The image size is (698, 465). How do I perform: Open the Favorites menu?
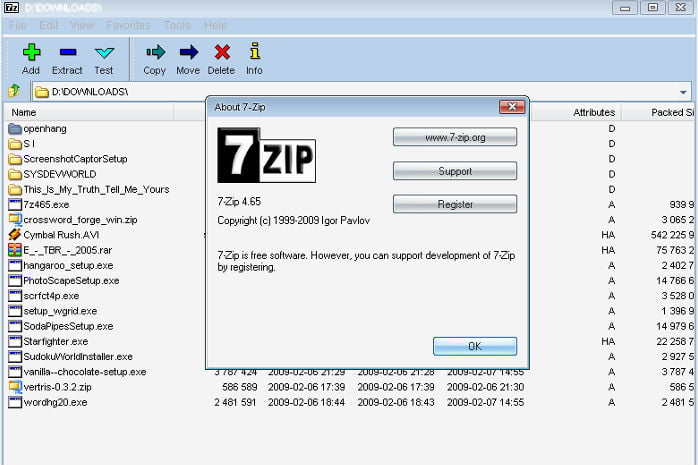click(128, 25)
